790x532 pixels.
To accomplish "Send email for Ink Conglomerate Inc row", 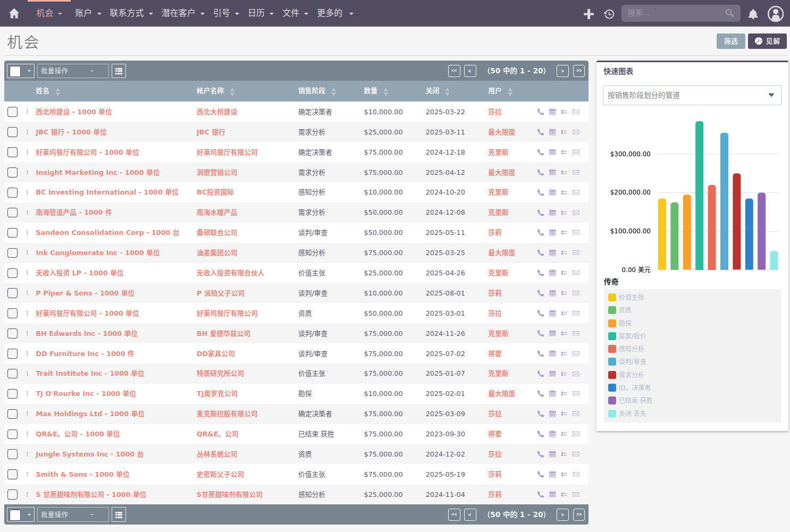I will 576,253.
